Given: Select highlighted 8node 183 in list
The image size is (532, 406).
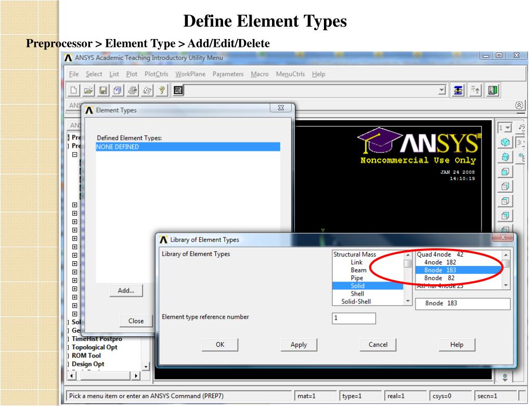Looking at the screenshot, I should pos(459,270).
